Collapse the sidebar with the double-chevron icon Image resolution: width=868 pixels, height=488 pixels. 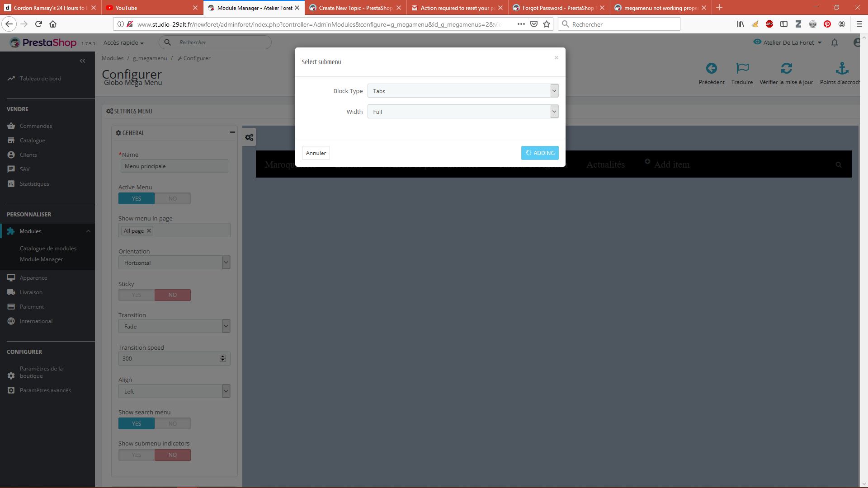click(82, 61)
